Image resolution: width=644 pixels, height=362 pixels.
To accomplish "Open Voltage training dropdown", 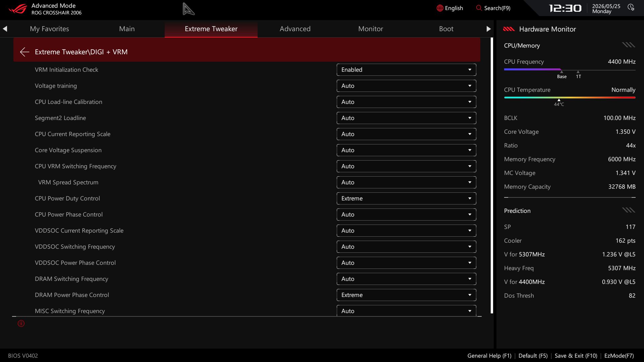I will coord(406,86).
